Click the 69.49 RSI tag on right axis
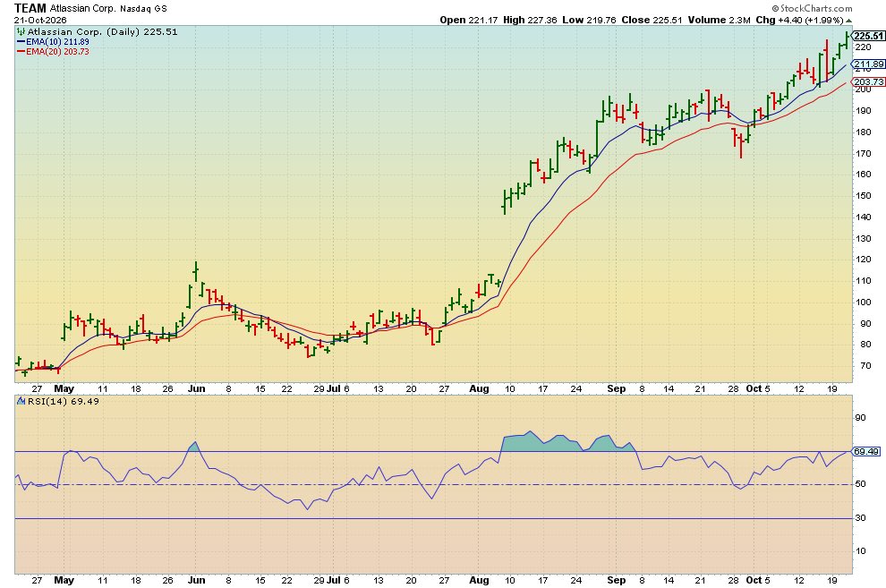 (x=865, y=451)
